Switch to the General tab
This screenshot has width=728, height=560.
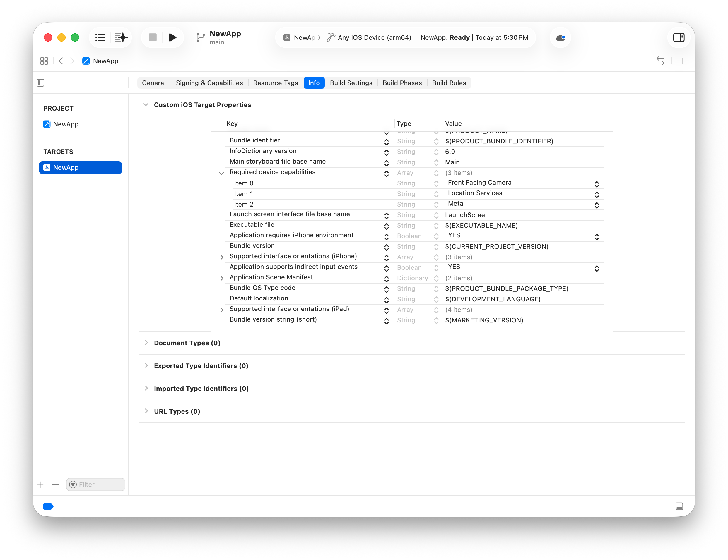coord(154,83)
